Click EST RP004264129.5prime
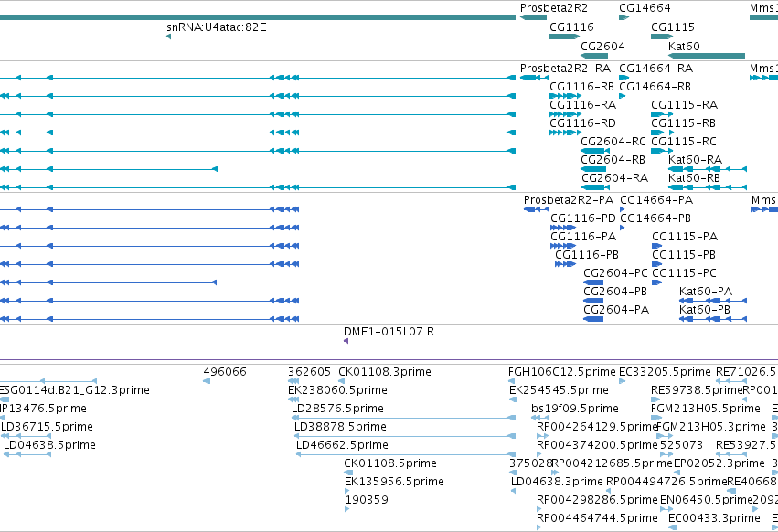The height and width of the screenshot is (532, 778). coord(597,427)
